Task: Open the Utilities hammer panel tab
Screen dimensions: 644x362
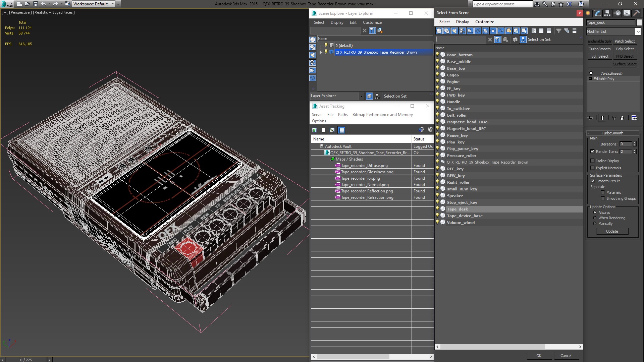Action: [636, 13]
